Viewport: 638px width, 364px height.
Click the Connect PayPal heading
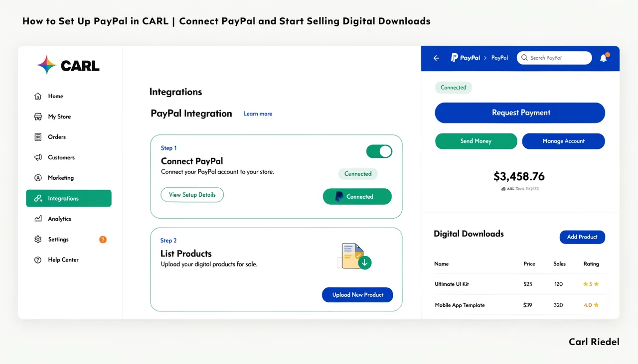[192, 161]
